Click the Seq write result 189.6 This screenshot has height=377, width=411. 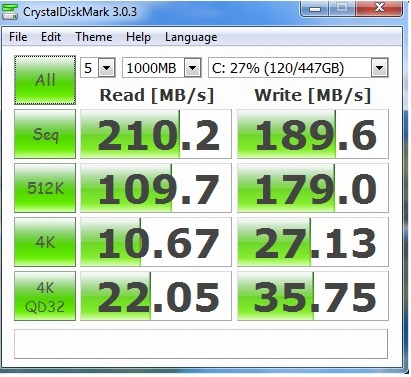pos(313,134)
